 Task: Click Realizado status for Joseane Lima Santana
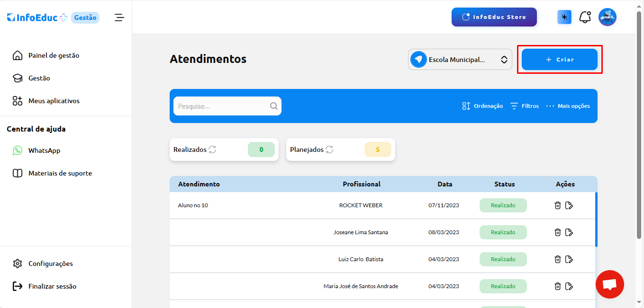(x=503, y=232)
